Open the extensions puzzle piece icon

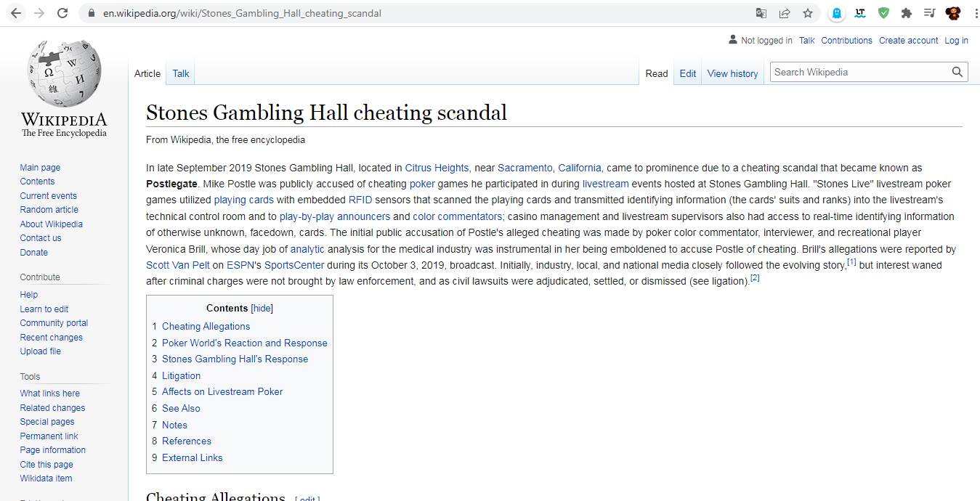click(x=906, y=13)
